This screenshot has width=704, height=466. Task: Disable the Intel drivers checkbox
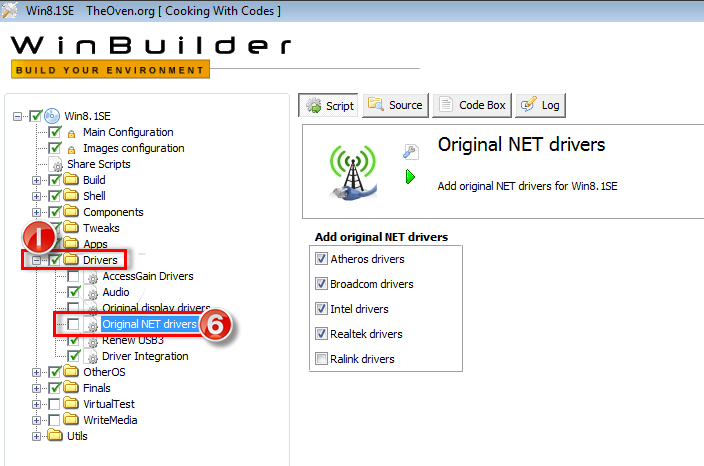pos(321,308)
